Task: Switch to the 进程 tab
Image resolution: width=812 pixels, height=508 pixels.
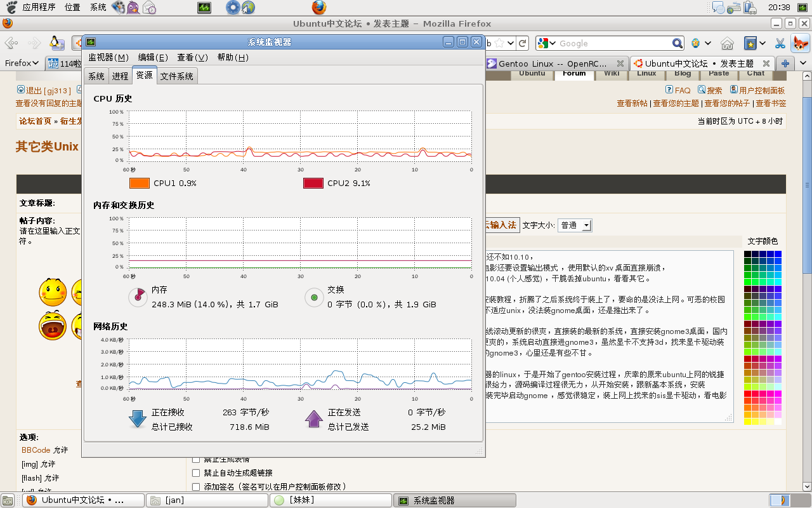Action: point(121,76)
